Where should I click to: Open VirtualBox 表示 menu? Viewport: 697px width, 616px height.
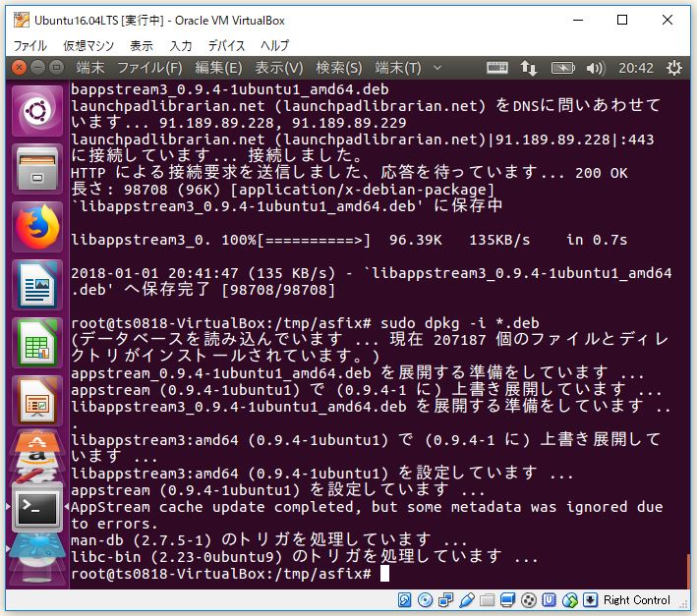tap(142, 46)
